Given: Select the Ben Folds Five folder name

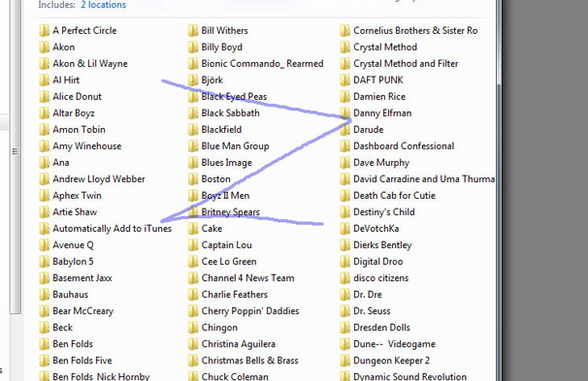Looking at the screenshot, I should point(82,361).
